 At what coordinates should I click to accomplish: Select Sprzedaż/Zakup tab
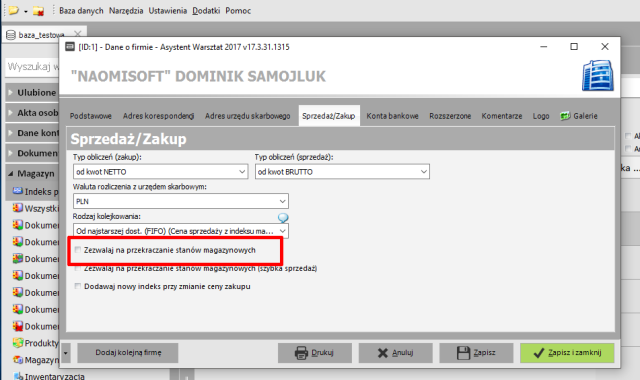tap(329, 116)
